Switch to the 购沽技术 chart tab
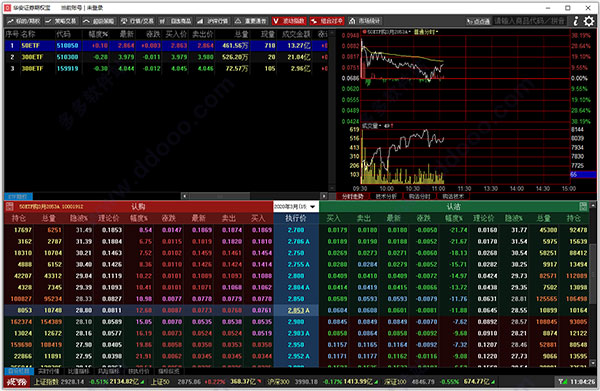 (x=453, y=196)
